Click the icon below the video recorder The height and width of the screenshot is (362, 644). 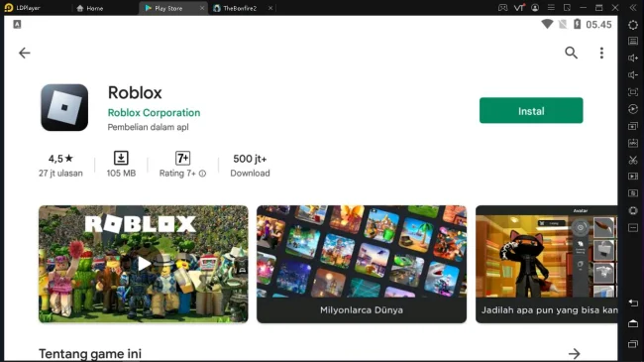(633, 193)
